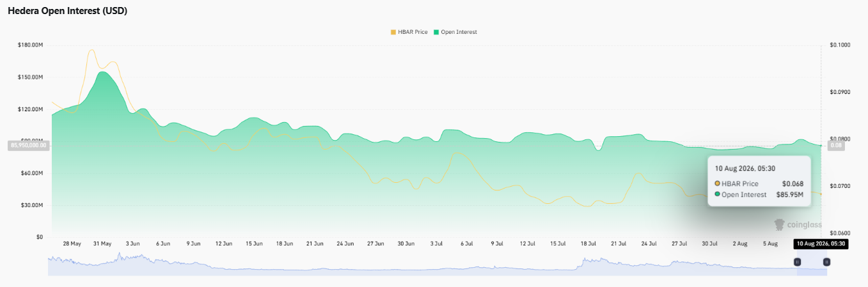Click the 30 Jun date label
The height and width of the screenshot is (287, 868).
tap(406, 244)
